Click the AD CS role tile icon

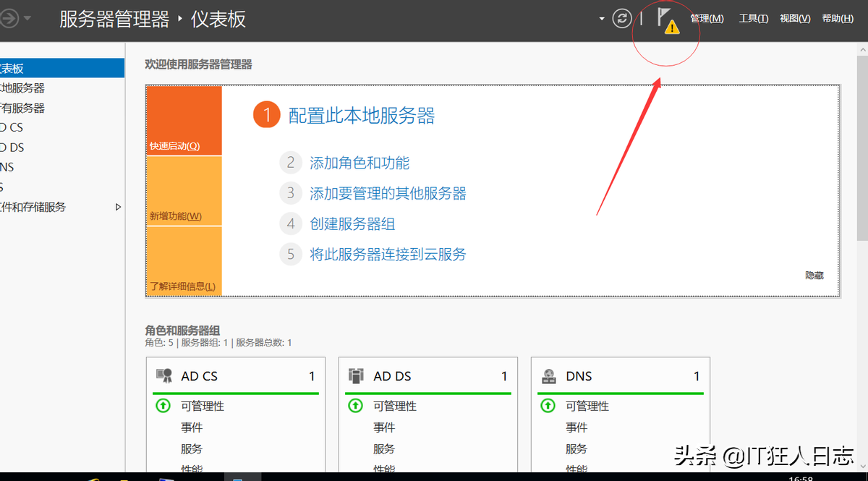(164, 376)
